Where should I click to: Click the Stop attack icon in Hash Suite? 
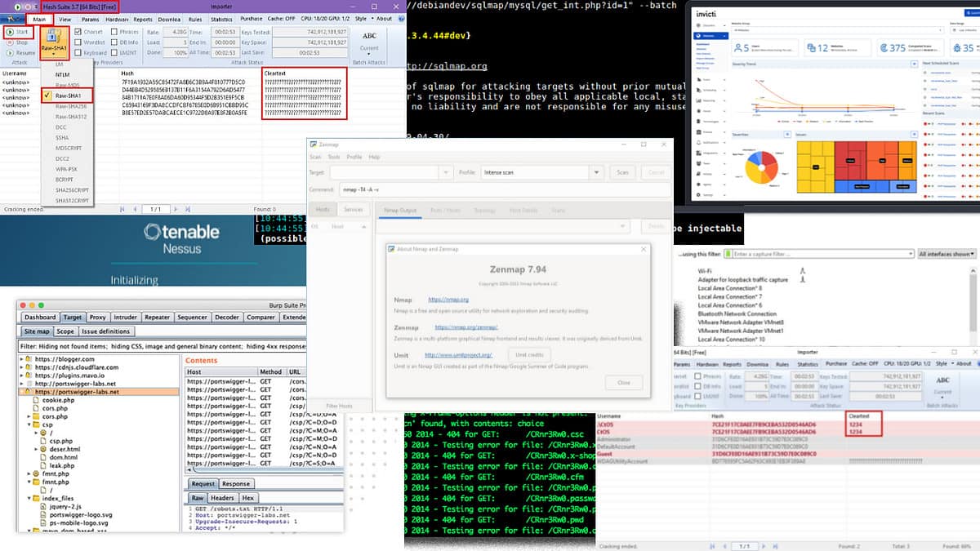click(10, 42)
